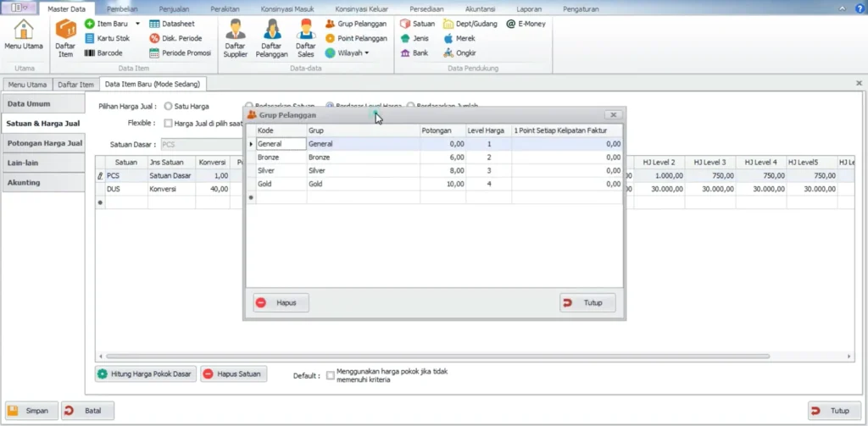Viewport: 868px width, 426px height.
Task: Enable the Harga Jual flexible checkbox
Action: pyautogui.click(x=168, y=123)
